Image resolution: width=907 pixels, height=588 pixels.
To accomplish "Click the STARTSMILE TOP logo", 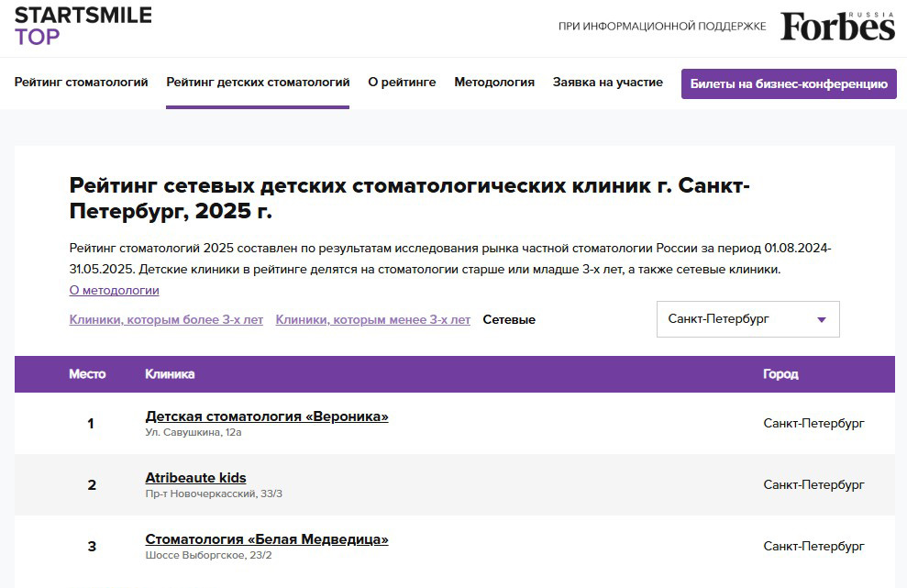I will pyautogui.click(x=83, y=26).
